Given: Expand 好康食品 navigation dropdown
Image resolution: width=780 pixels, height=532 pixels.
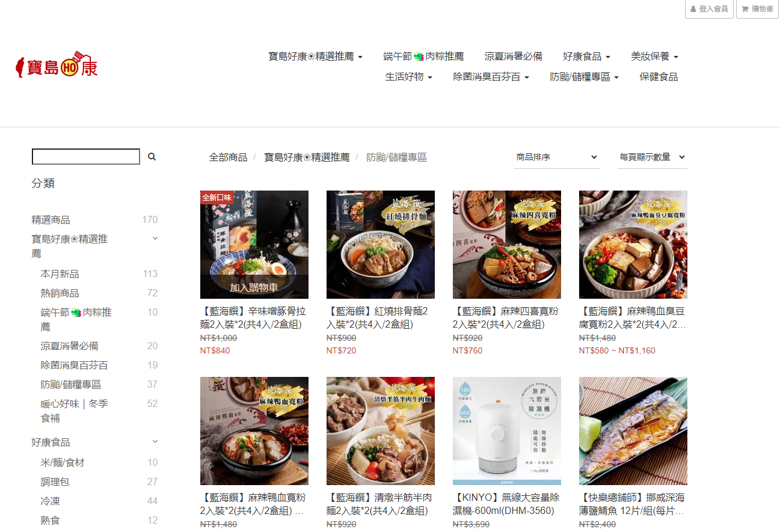Looking at the screenshot, I should pyautogui.click(x=586, y=57).
